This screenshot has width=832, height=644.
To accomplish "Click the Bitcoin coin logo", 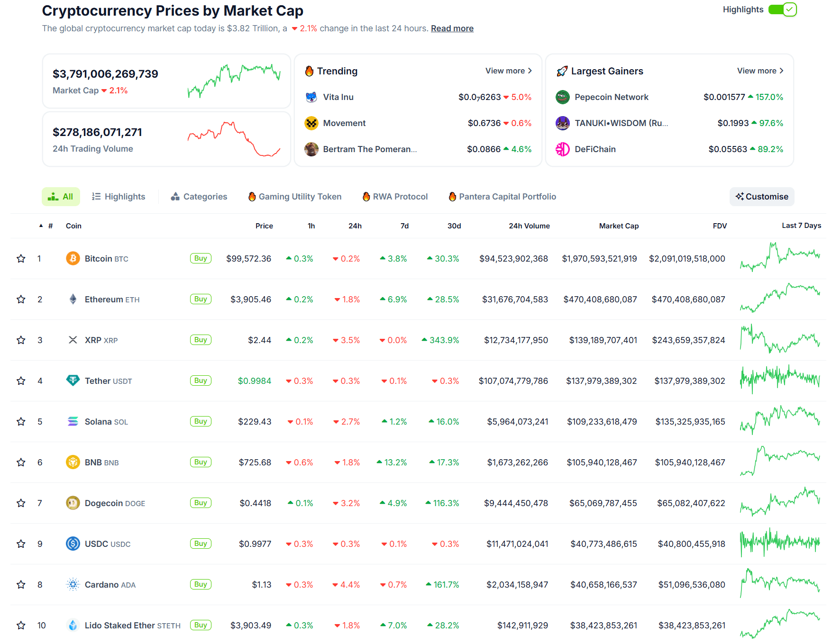I will [73, 258].
